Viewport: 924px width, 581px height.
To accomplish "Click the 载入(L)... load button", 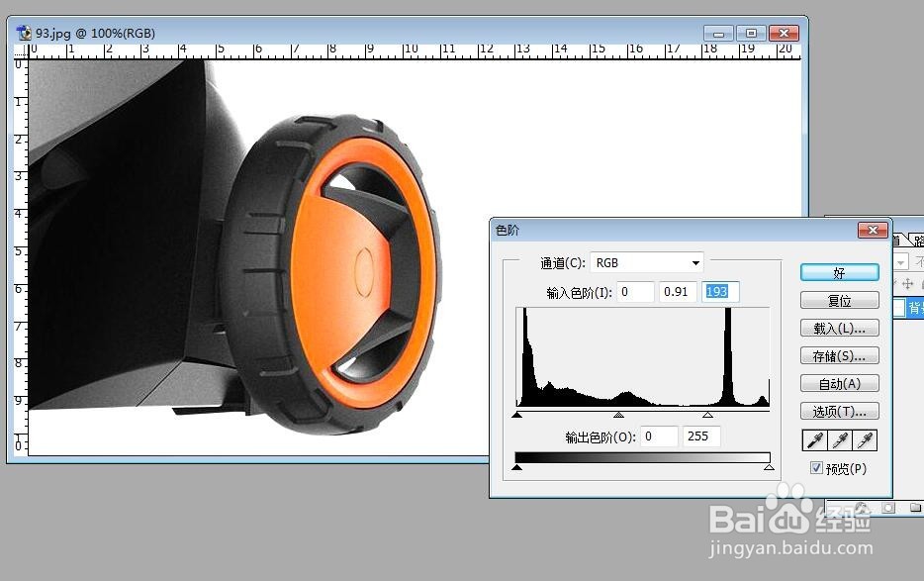I will 839,328.
